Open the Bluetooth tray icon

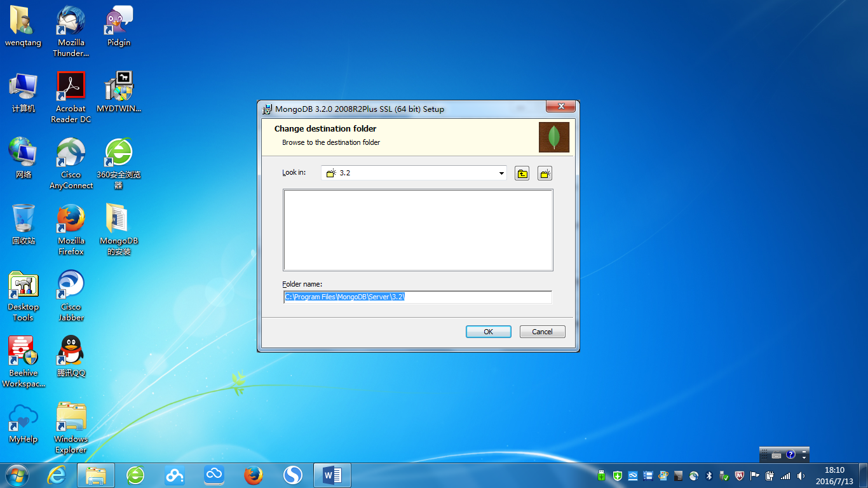(x=709, y=475)
